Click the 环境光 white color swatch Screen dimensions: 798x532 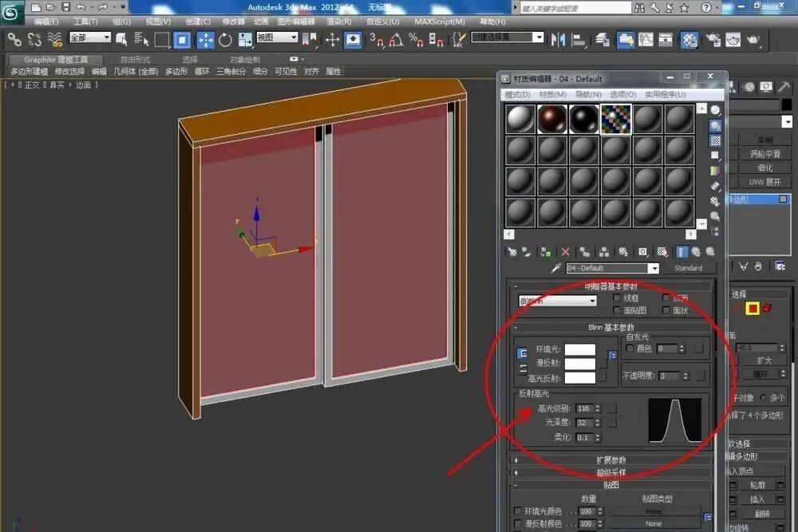579,349
